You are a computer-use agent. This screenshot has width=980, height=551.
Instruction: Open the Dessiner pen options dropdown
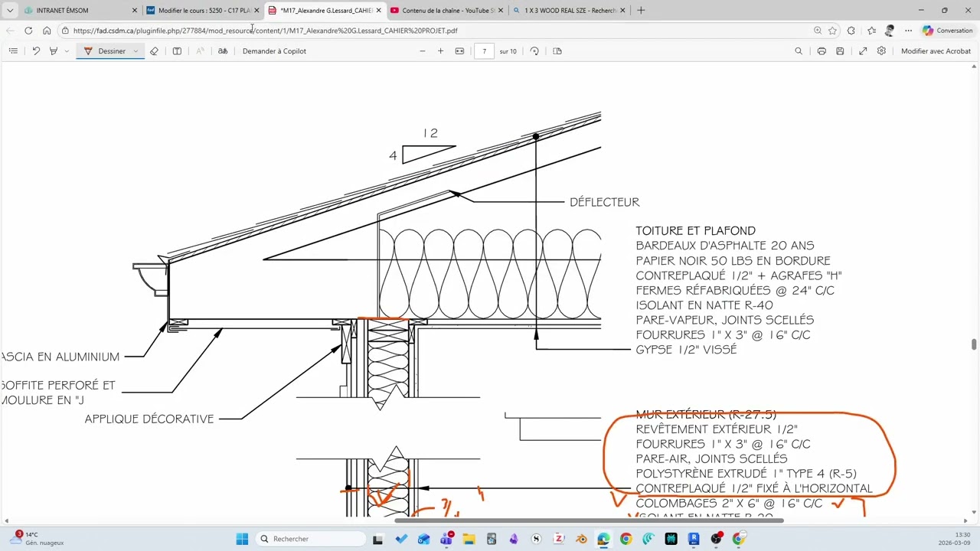point(136,51)
